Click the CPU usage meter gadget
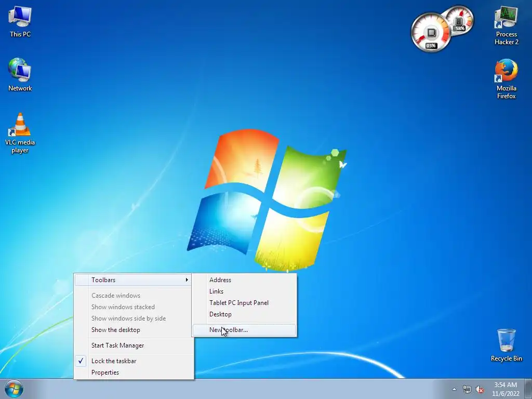Screen dimensions: 532x399 pos(431,33)
